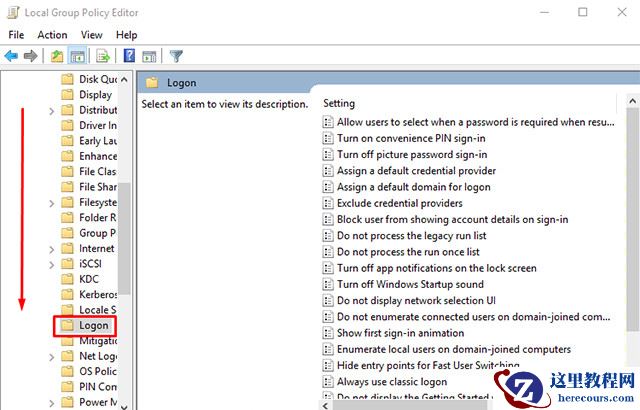Click the settings list vertical scrollbar thumb
Image resolution: width=640 pixels, height=410 pixels.
(x=632, y=220)
